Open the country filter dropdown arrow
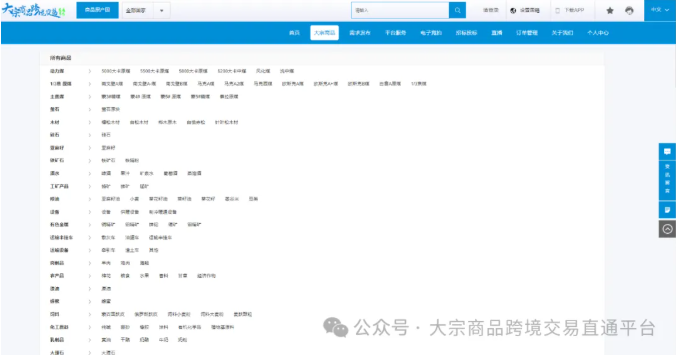The image size is (676, 360). click(162, 10)
